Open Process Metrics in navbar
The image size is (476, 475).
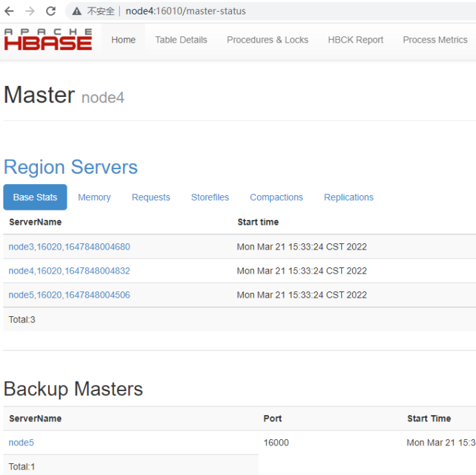(x=435, y=40)
